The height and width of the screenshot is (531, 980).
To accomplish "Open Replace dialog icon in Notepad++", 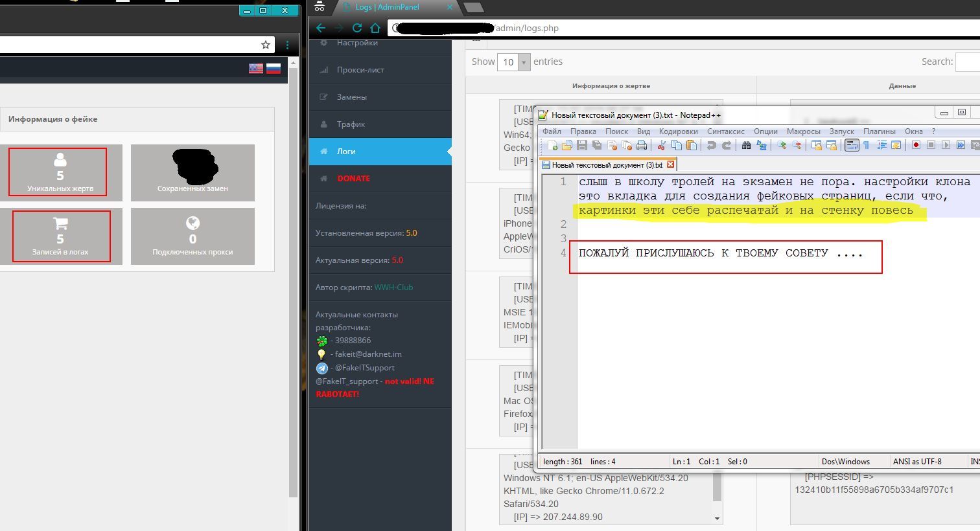I will click(761, 145).
